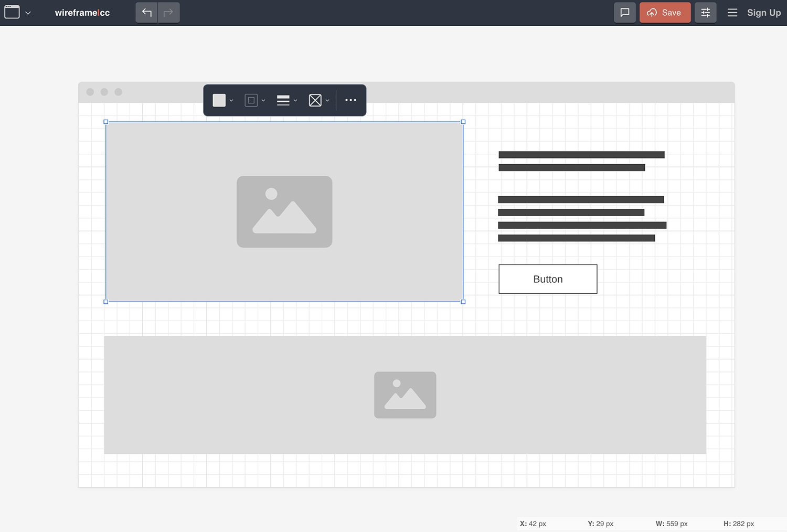Expand the line thickness dropdown arrow
The height and width of the screenshot is (532, 787).
coord(295,101)
